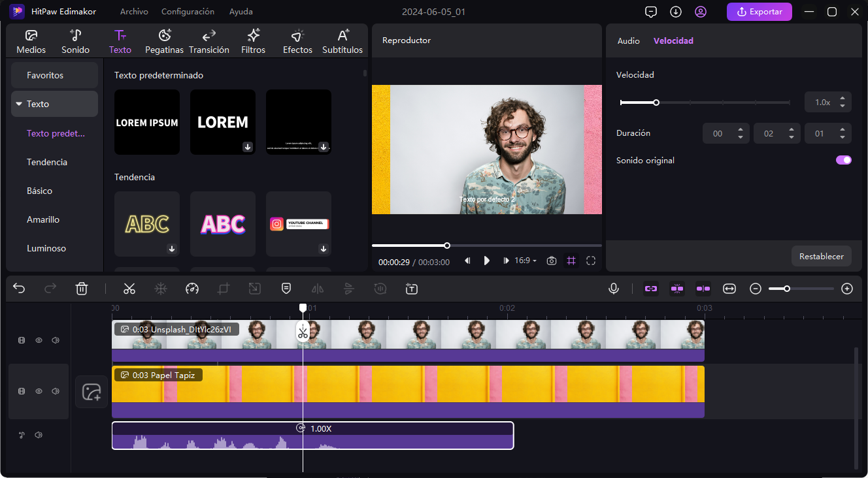Viewport: 868px width, 478px height.
Task: Split the clip with the Scissors tool
Action: pyautogui.click(x=129, y=288)
